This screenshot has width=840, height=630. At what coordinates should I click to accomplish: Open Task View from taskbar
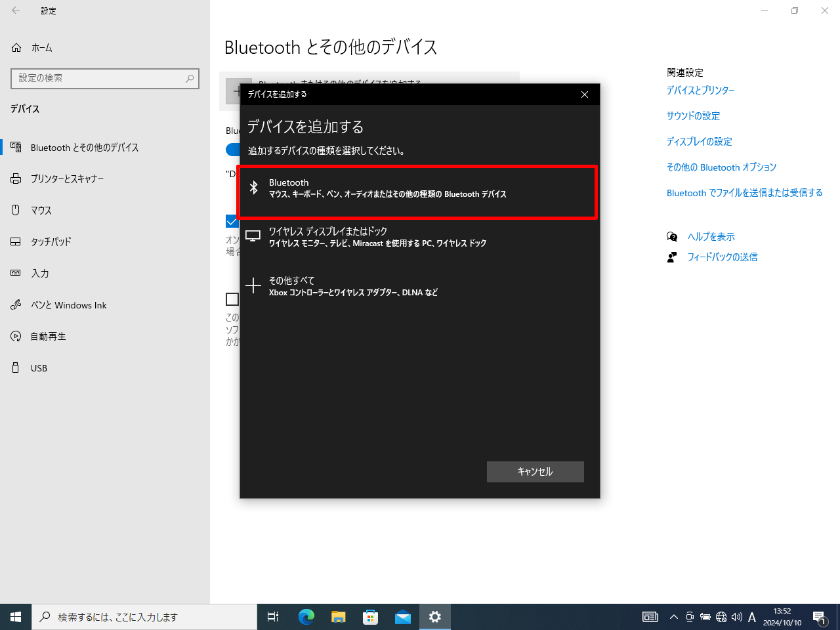pos(273,617)
